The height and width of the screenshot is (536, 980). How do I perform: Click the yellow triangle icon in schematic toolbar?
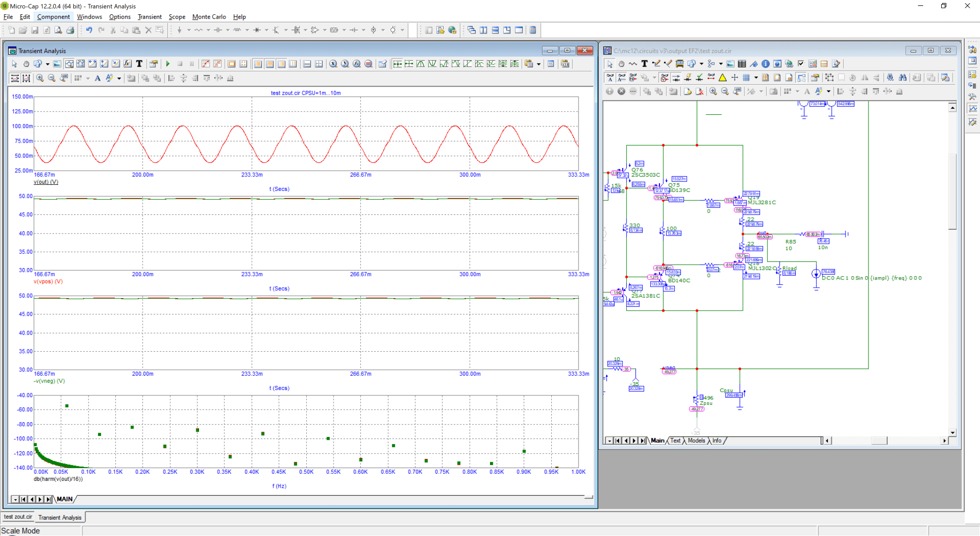tap(723, 78)
